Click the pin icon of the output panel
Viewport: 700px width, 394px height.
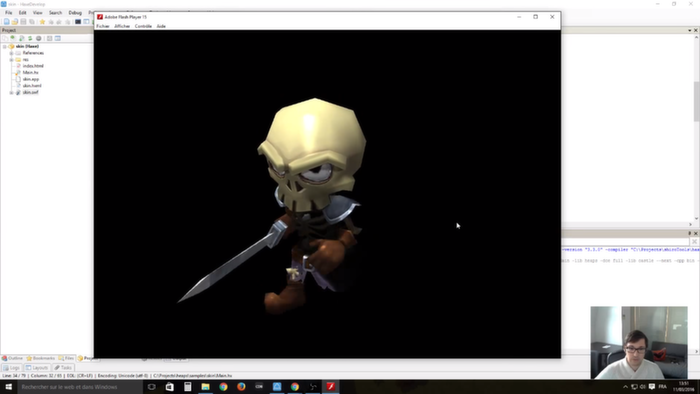tap(689, 233)
